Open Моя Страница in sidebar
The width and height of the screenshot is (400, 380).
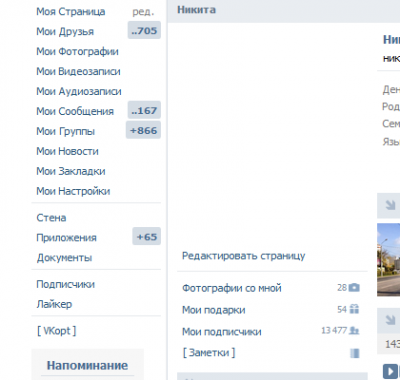(71, 12)
